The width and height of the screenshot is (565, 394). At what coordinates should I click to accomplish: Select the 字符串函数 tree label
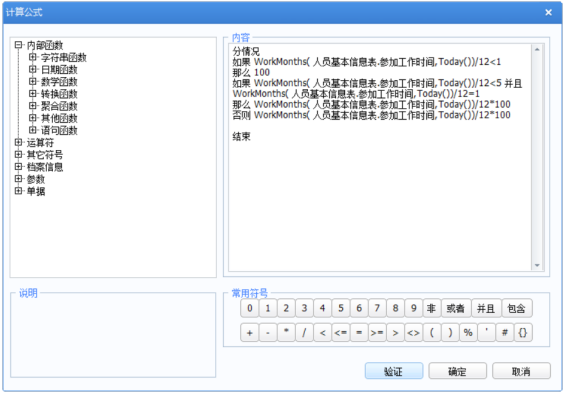[64, 57]
